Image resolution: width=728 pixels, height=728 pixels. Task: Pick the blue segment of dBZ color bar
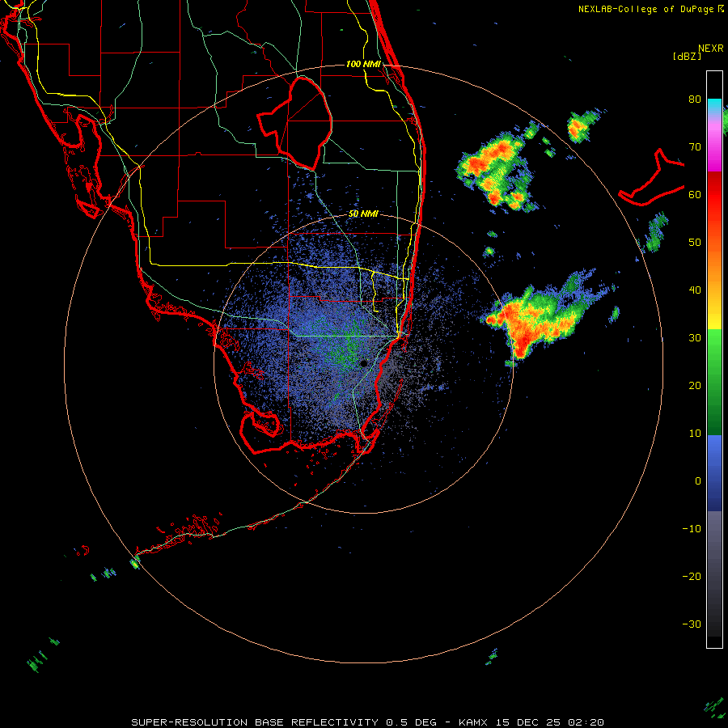pos(714,473)
